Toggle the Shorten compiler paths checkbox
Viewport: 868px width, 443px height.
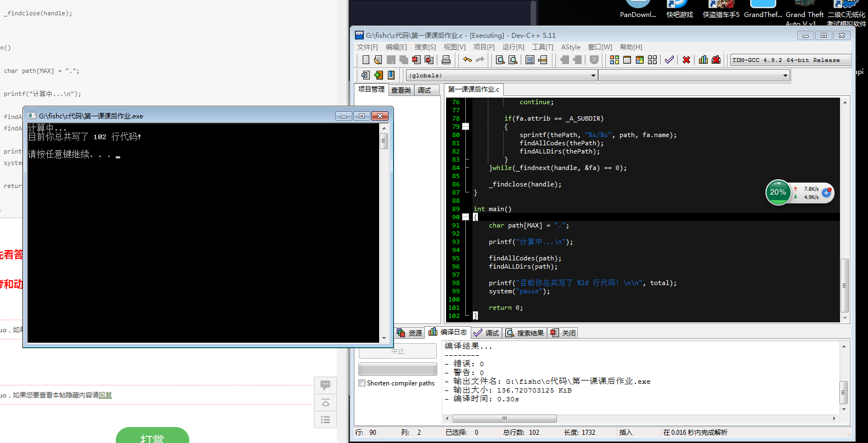click(x=362, y=383)
